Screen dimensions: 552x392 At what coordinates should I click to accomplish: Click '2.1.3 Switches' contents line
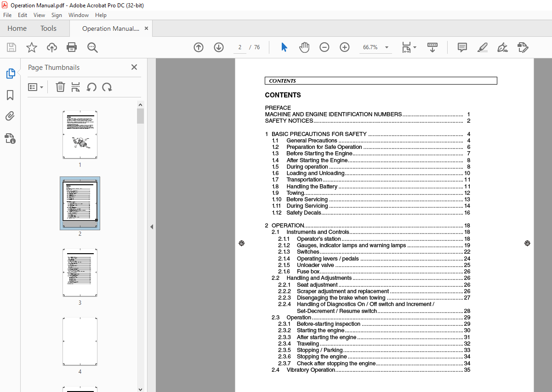pyautogui.click(x=374, y=252)
